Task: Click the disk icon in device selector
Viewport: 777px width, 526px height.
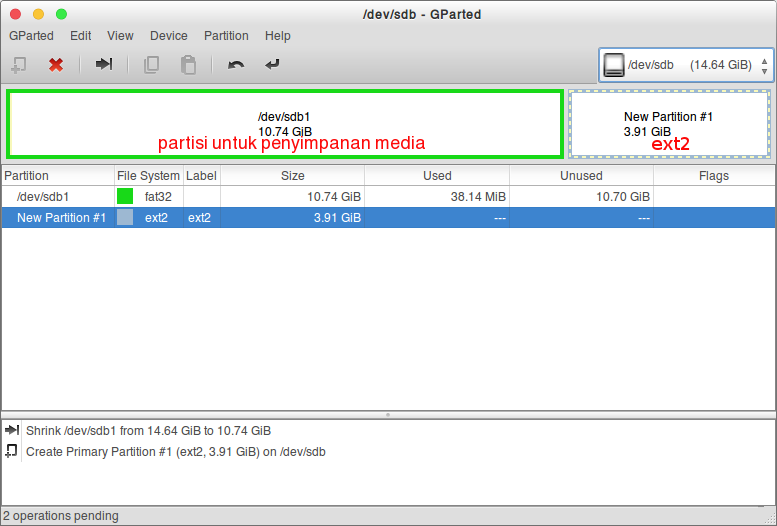Action: point(613,65)
